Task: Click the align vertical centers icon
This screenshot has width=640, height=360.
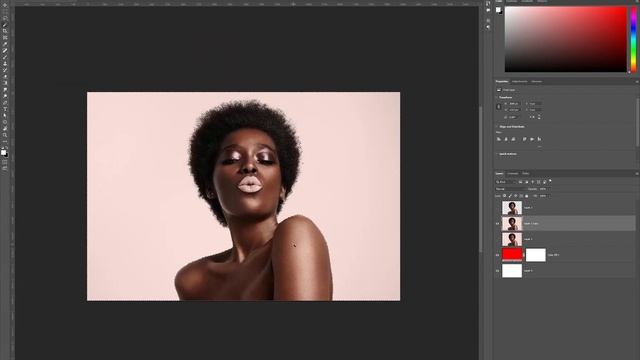Action: (532, 139)
